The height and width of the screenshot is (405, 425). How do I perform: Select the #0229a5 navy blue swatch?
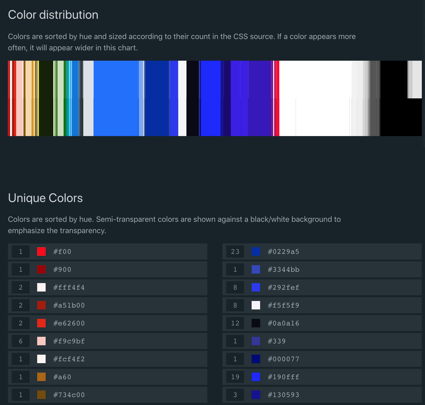(x=256, y=252)
